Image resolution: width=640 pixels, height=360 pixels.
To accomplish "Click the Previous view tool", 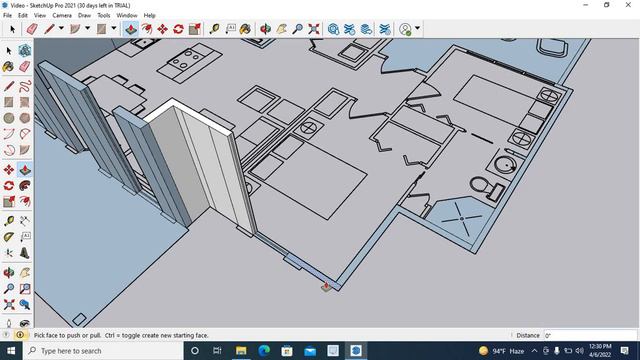I will point(24,304).
